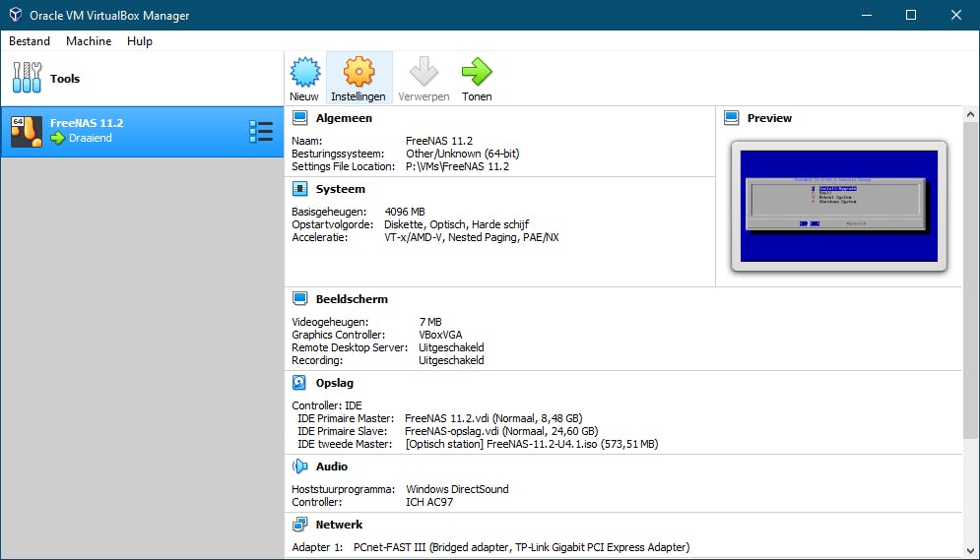The height and width of the screenshot is (560, 980).
Task: Click 'Diskette, Optisch, Harde schijf' boot order
Action: pos(456,224)
